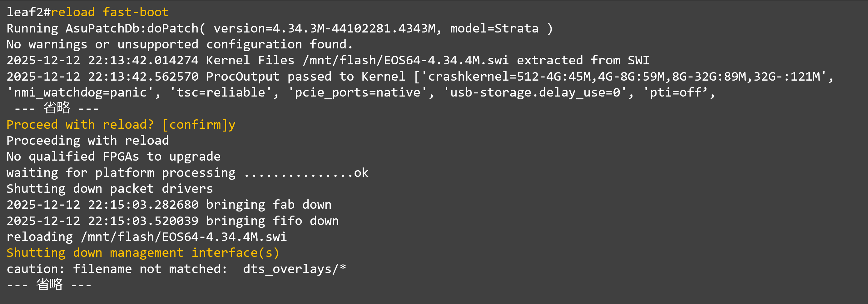This screenshot has height=304, width=868.
Task: Click 'Shutting down management interface(s)' line
Action: click(x=143, y=253)
